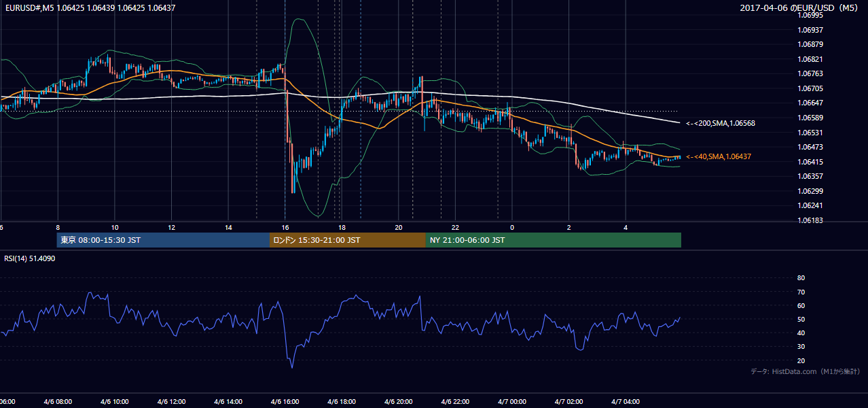Click the 4/6 12:00 time axis label

171,402
